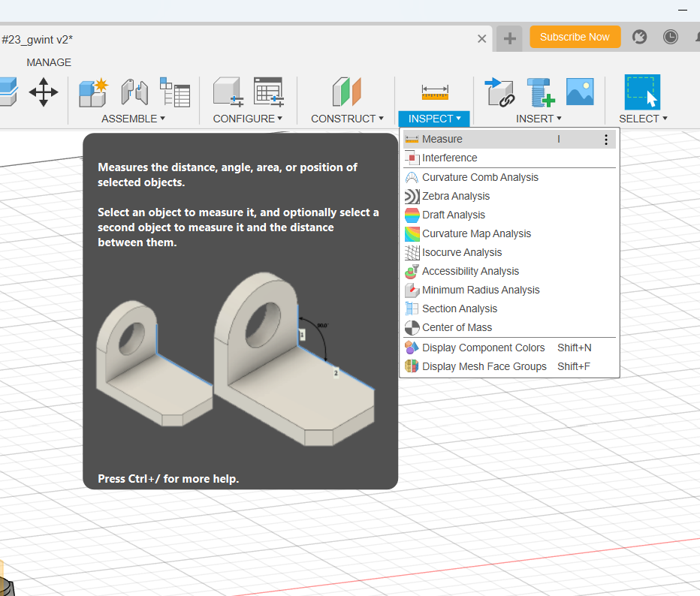Open the Bill of Materials icon in Assemble
Image resolution: width=700 pixels, height=596 pixels.
[x=175, y=92]
